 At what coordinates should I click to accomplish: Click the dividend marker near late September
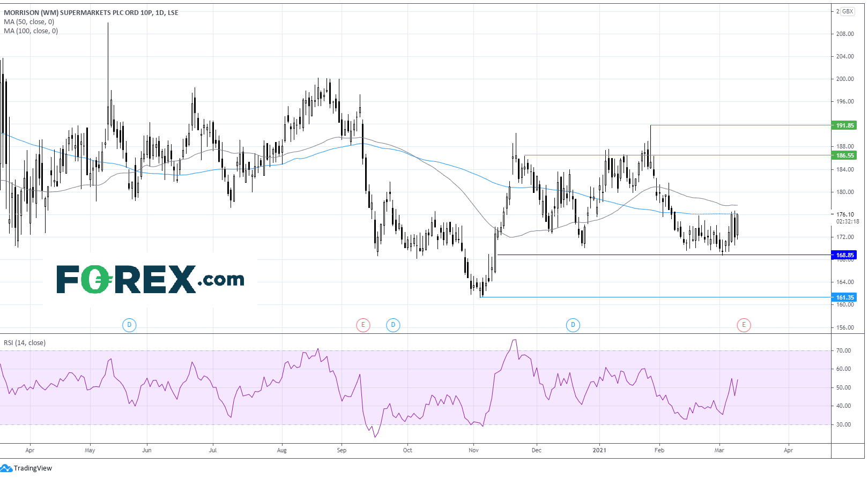393,325
